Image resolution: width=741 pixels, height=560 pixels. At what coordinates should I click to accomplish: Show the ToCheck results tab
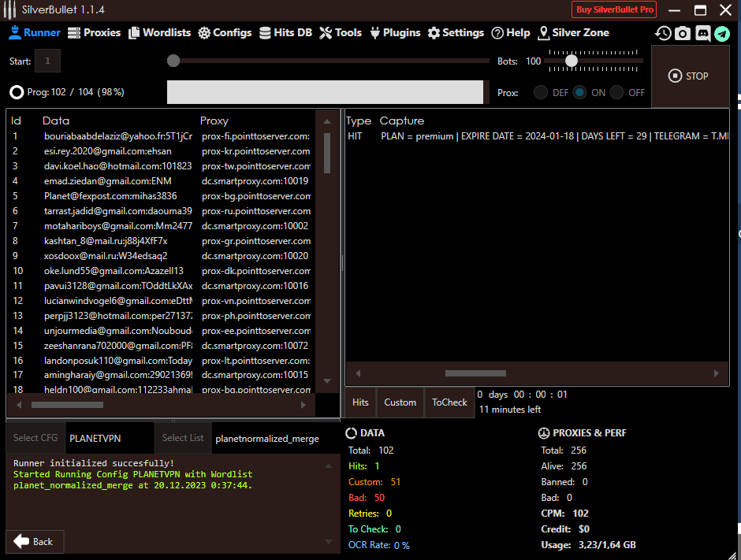click(x=449, y=402)
